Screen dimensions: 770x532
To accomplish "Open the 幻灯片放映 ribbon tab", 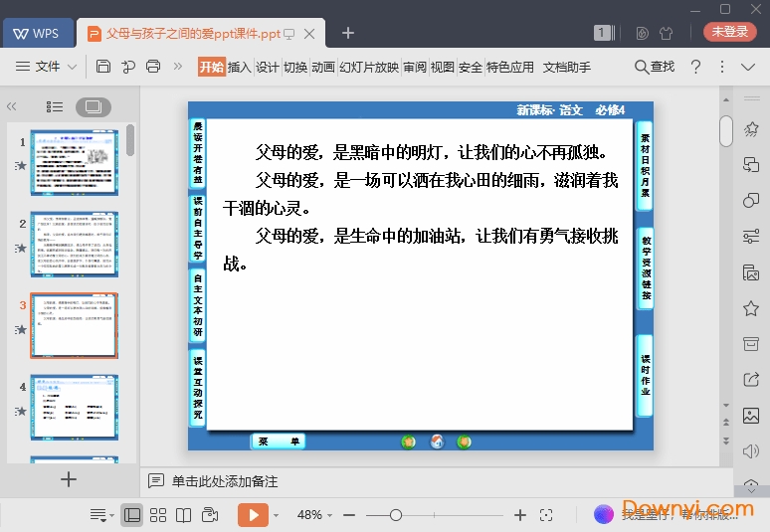I will pyautogui.click(x=368, y=67).
